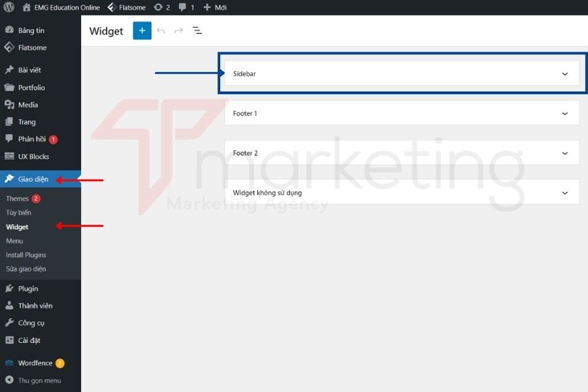
Task: Open the Bảng tin menu
Action: [x=31, y=31]
